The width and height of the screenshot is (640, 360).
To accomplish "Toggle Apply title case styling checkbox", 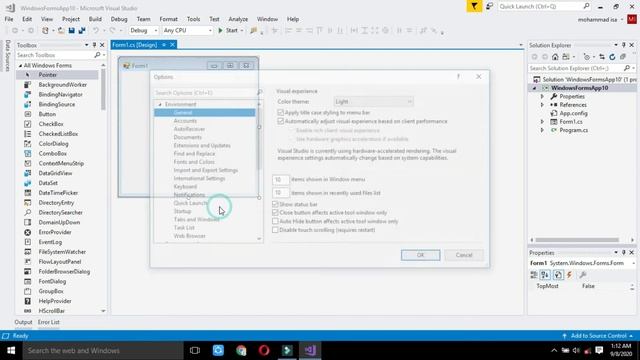I will coord(280,112).
